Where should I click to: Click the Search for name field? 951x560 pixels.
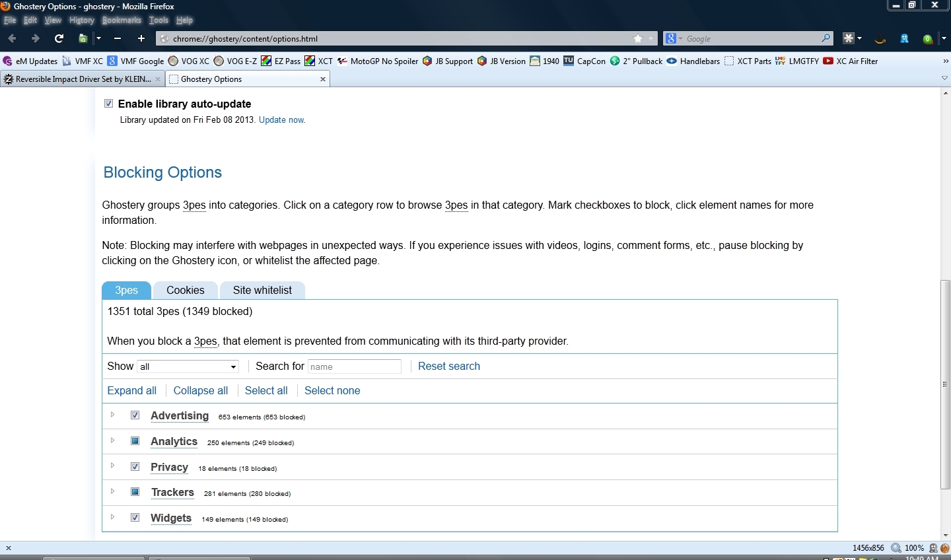[x=355, y=367]
